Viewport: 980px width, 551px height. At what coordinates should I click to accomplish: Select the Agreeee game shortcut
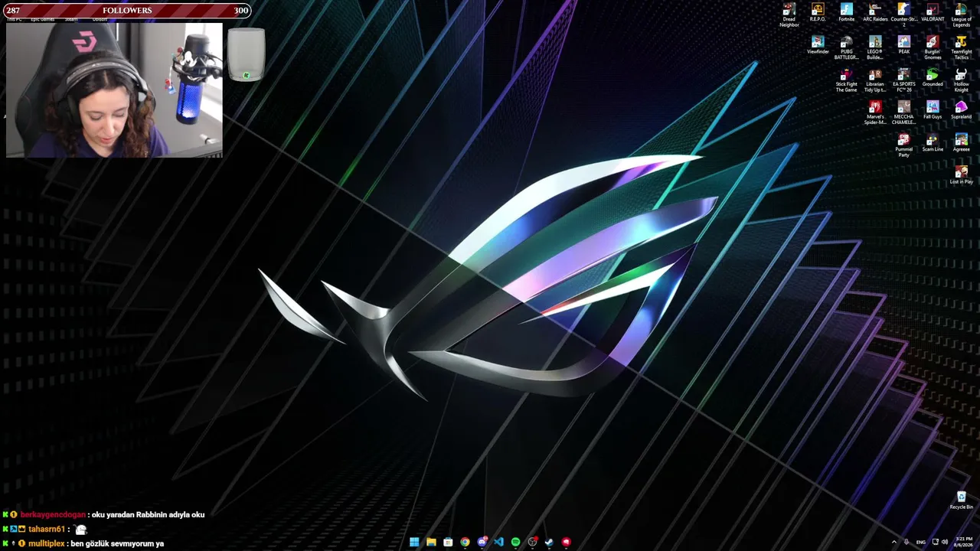pos(962,142)
